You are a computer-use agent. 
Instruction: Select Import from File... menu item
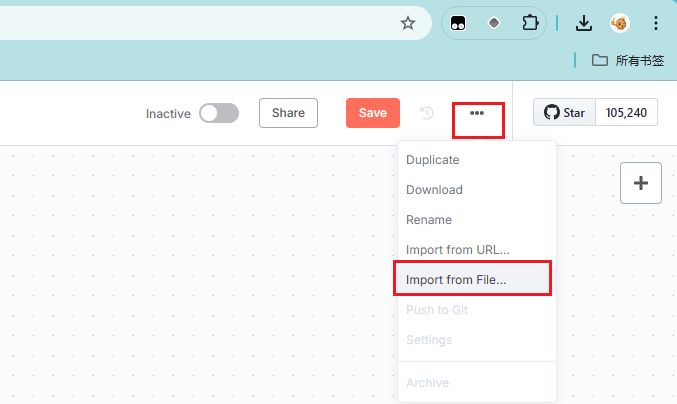pos(456,280)
